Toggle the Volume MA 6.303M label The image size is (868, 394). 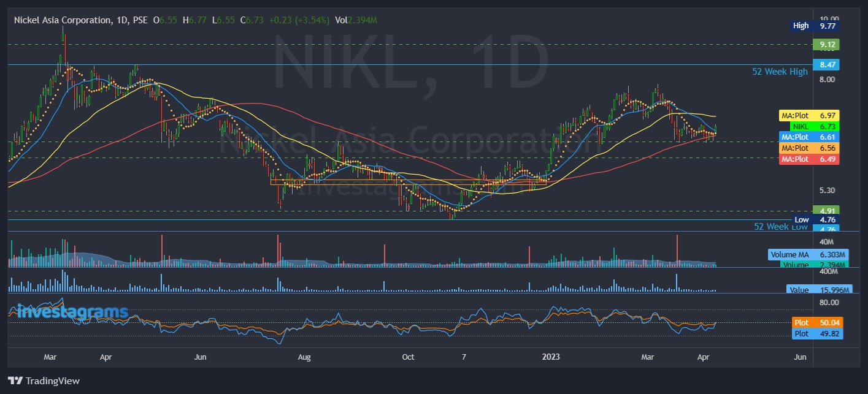(x=808, y=254)
